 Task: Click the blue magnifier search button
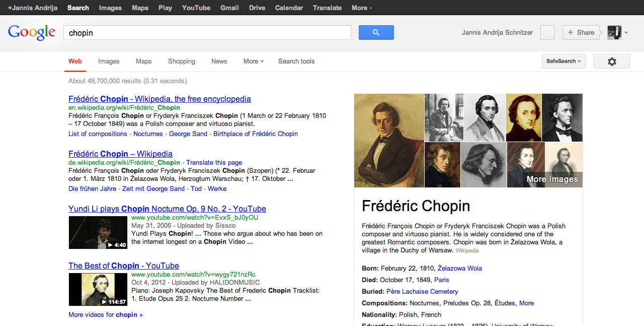pyautogui.click(x=376, y=32)
